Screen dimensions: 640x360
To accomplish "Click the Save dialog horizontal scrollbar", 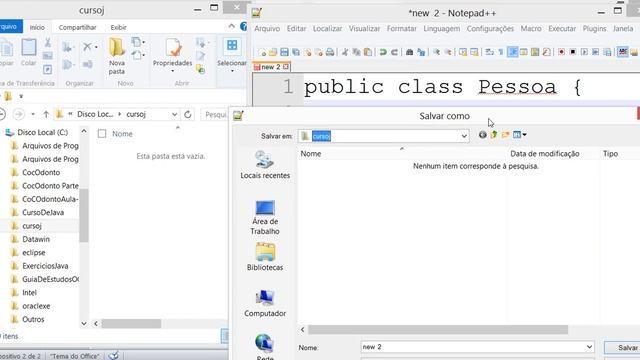I will (438, 329).
